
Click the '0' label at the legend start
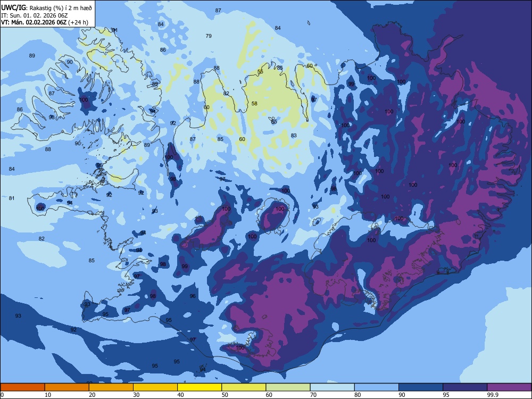(x=2, y=395)
